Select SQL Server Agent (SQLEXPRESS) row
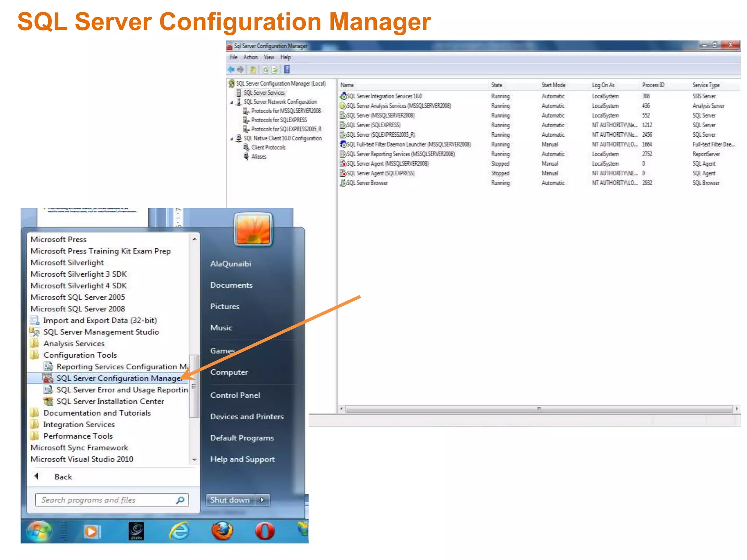The height and width of the screenshot is (560, 747). click(539, 174)
